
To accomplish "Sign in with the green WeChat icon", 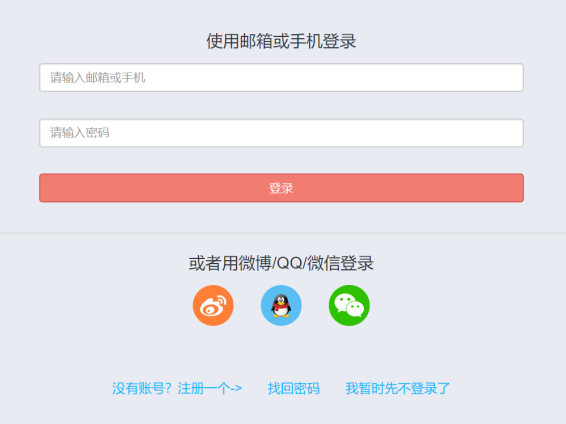I will click(349, 306).
